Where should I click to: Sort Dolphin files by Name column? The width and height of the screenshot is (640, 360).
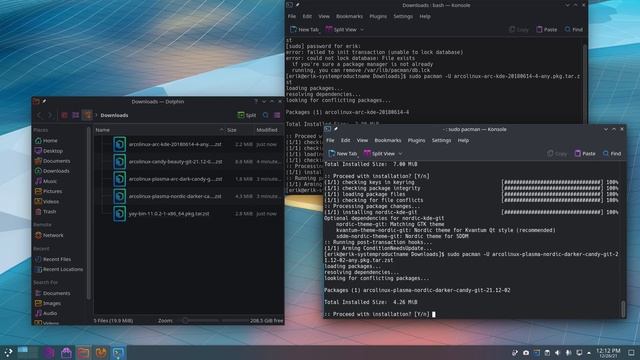tap(159, 130)
